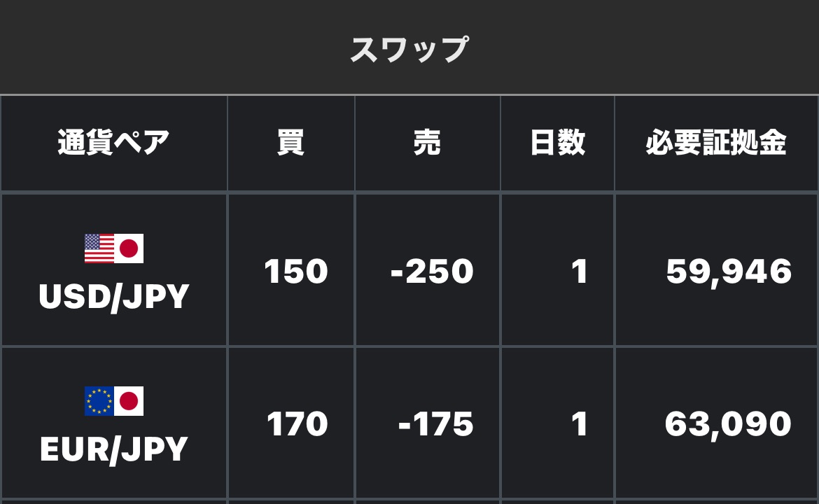Open EUR/JPY required margin 63,090
This screenshot has width=819, height=504.
tap(728, 425)
